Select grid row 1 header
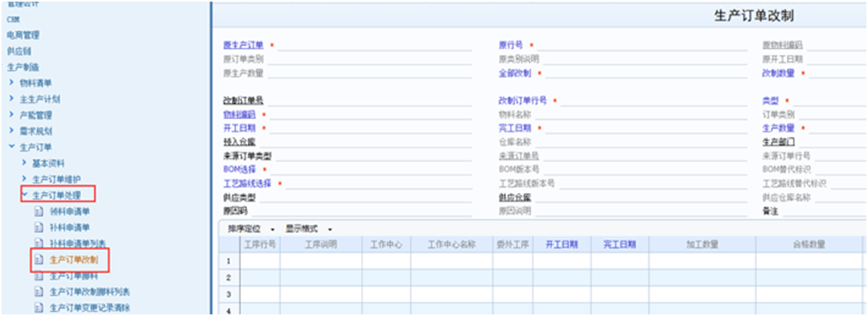The image size is (868, 316). 229,260
